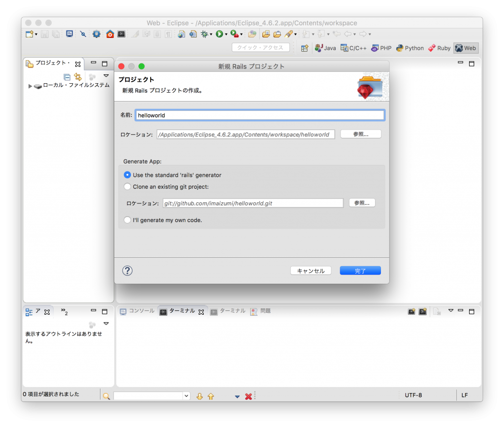
Task: Close the Project Explorer tab X
Action: tap(78, 64)
